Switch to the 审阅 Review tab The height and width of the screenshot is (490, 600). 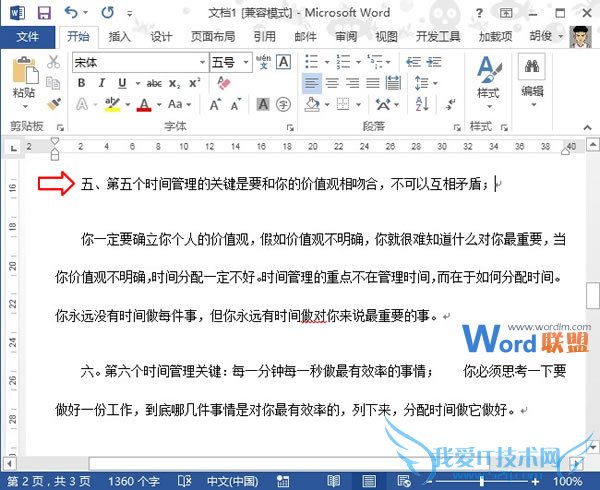346,37
